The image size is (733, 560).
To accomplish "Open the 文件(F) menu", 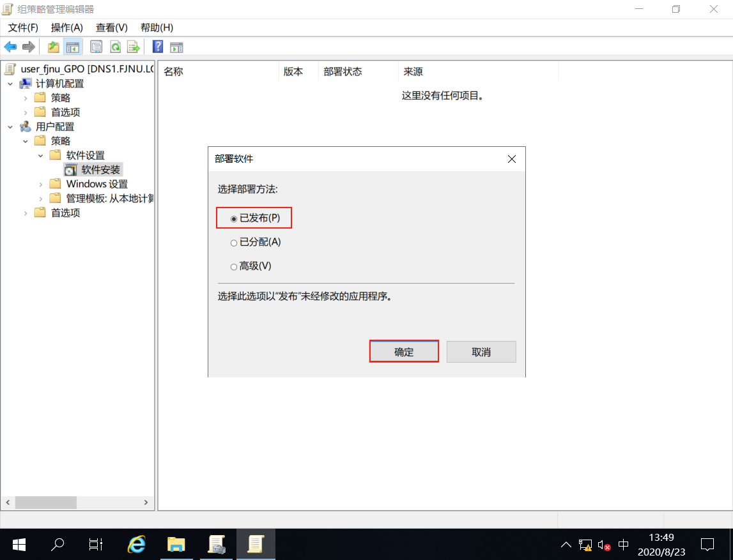I will [23, 27].
